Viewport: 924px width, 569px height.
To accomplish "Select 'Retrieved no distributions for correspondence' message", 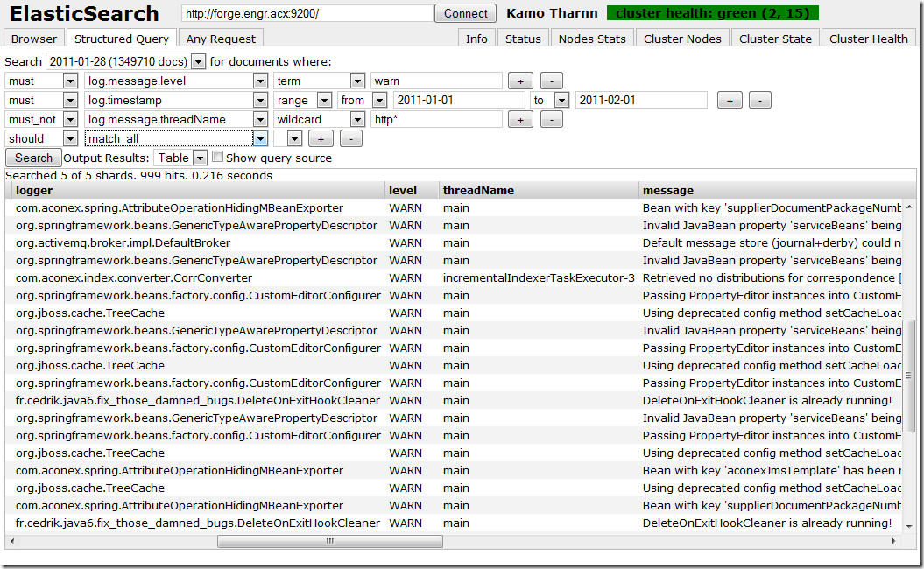I will 772,278.
